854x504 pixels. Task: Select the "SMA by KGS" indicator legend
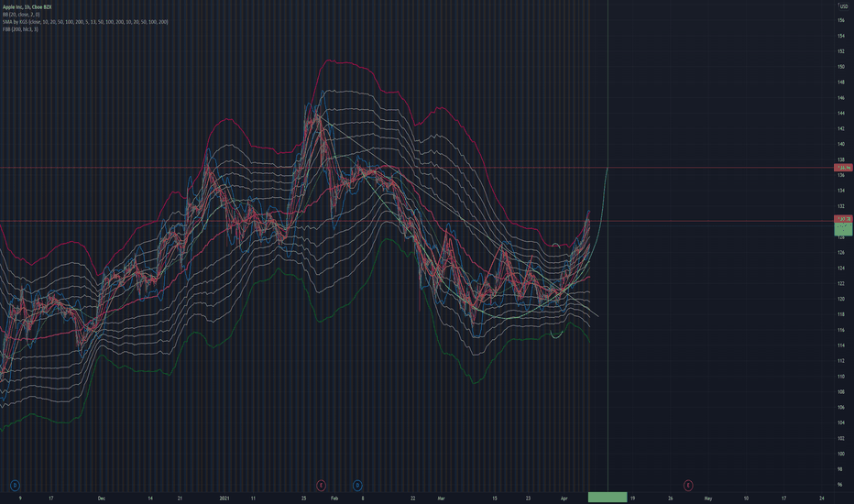[x=85, y=22]
